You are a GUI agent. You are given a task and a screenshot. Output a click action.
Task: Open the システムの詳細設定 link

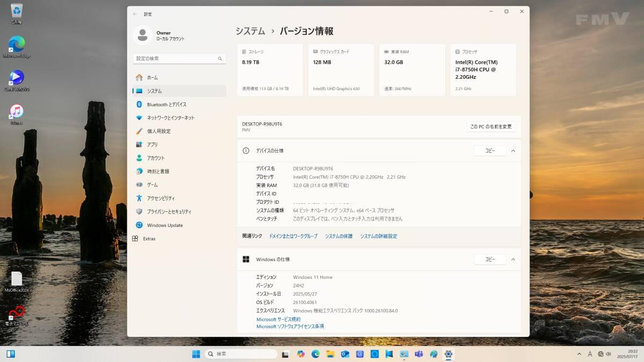tap(378, 237)
